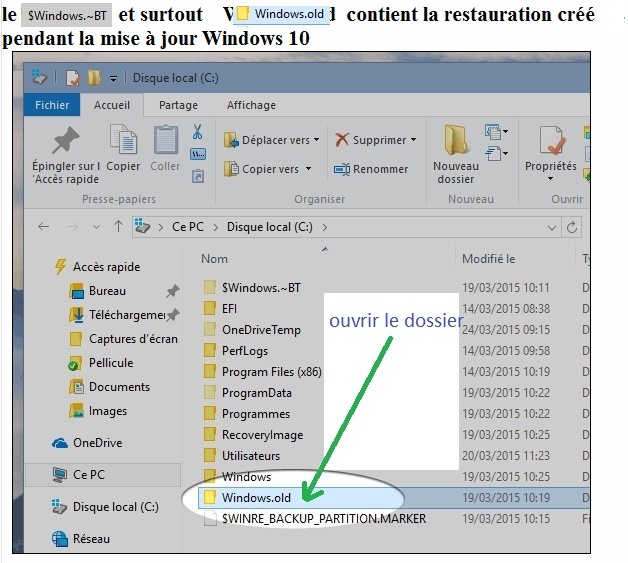This screenshot has height=563, width=628.
Task: Select the Utilisateurs folder
Action: pos(242,456)
